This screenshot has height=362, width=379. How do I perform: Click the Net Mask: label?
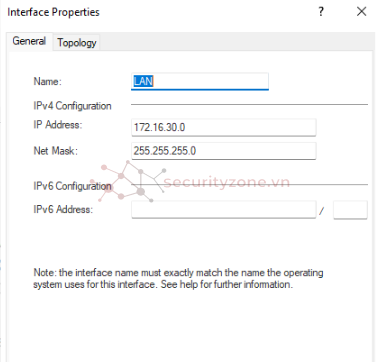click(x=55, y=151)
